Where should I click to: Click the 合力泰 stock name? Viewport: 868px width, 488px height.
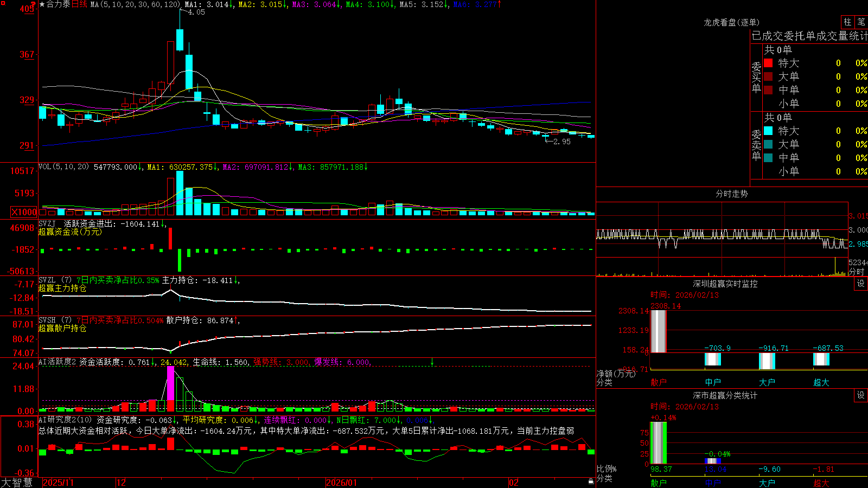(59, 4)
